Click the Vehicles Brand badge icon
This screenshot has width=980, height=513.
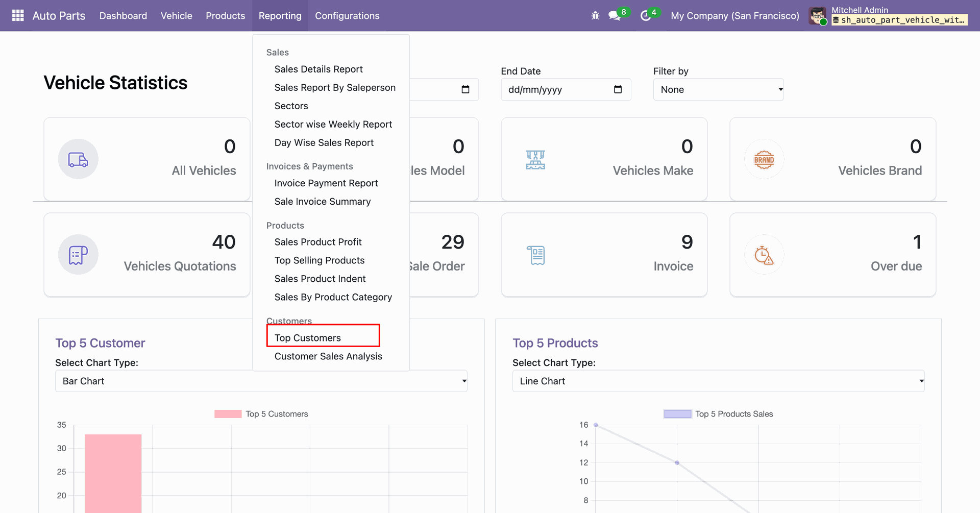(x=764, y=159)
